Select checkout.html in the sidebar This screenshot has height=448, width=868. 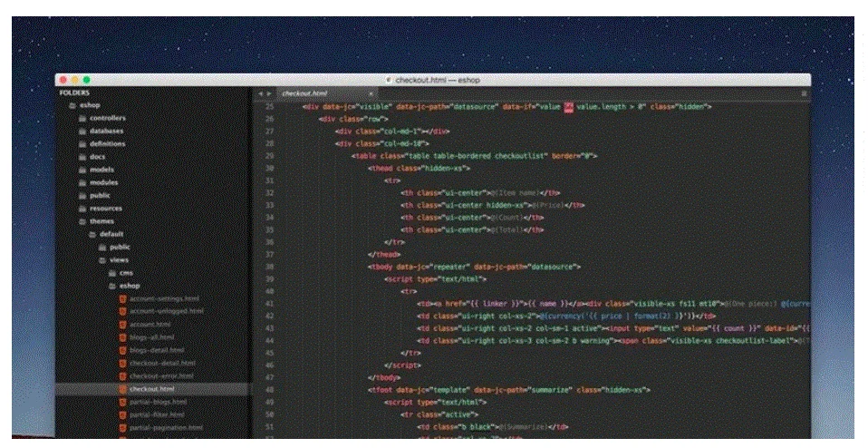pos(152,389)
